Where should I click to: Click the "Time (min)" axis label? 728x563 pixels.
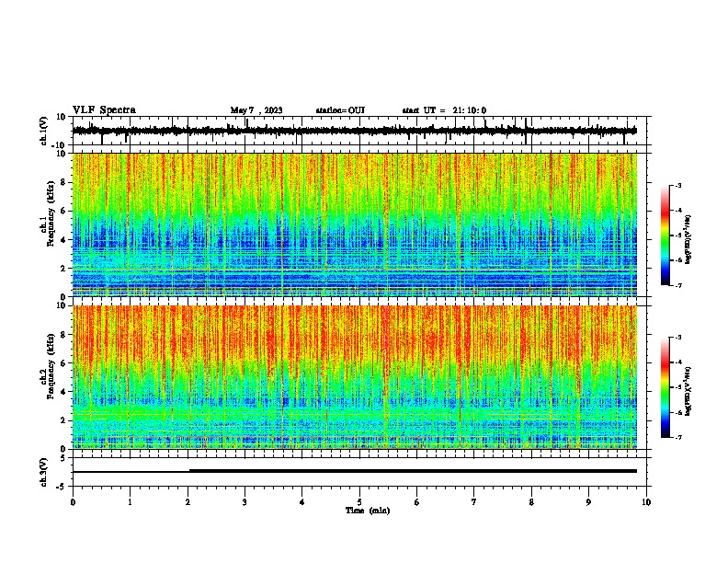pyautogui.click(x=368, y=511)
